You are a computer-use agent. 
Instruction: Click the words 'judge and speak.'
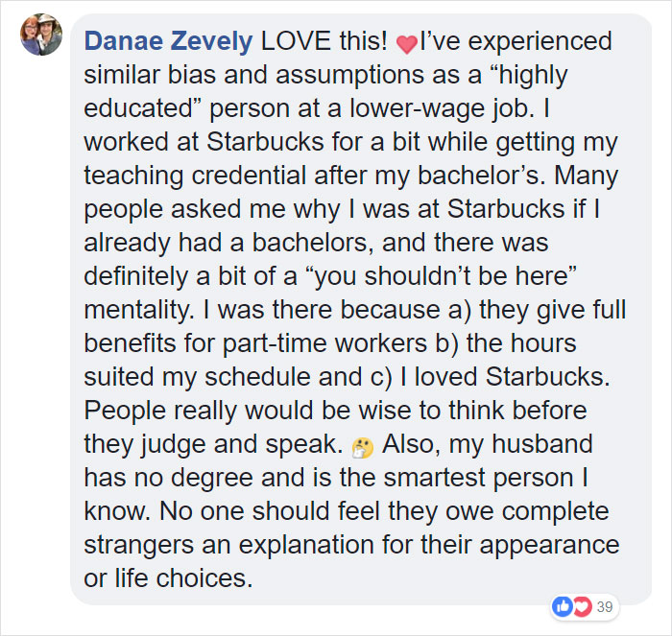coord(242,444)
